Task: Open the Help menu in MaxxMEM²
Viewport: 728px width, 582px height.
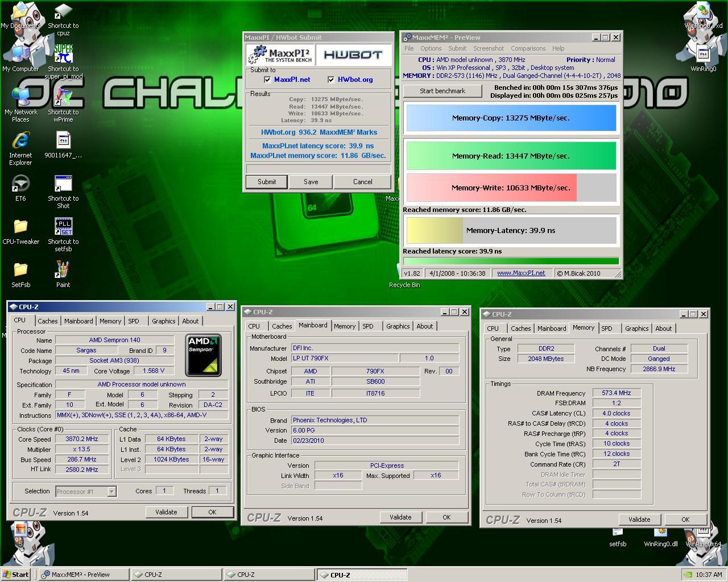Action: [559, 49]
